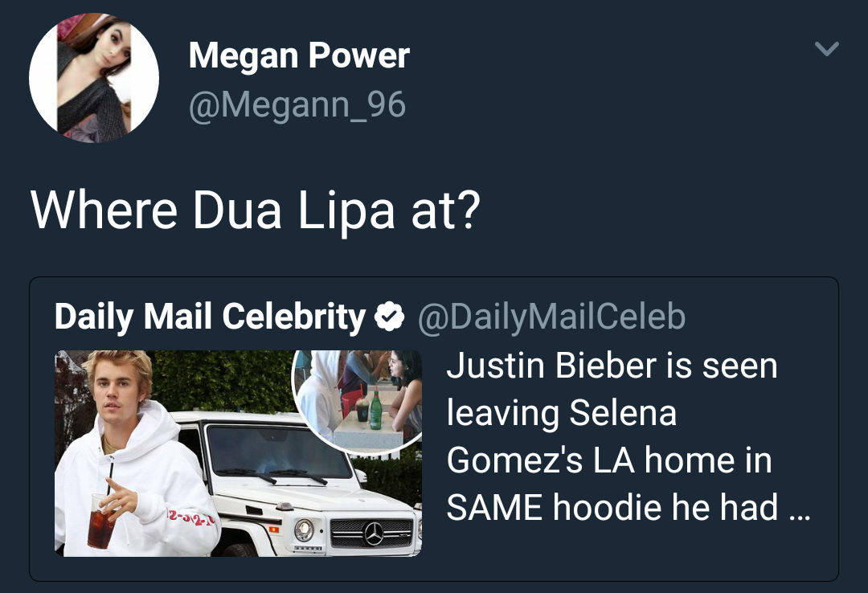Screen dimensions: 868x593
Task: Click the "leaving Selena" text line
Action: click(561, 413)
